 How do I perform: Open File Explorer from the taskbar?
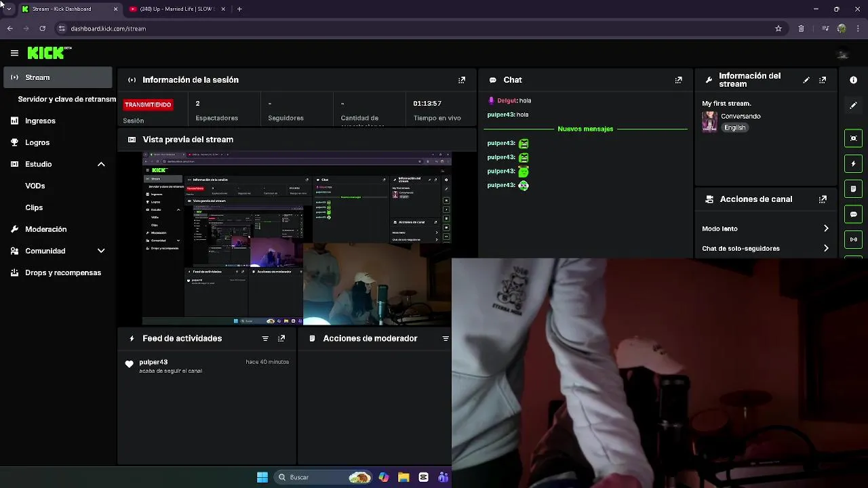tap(403, 477)
